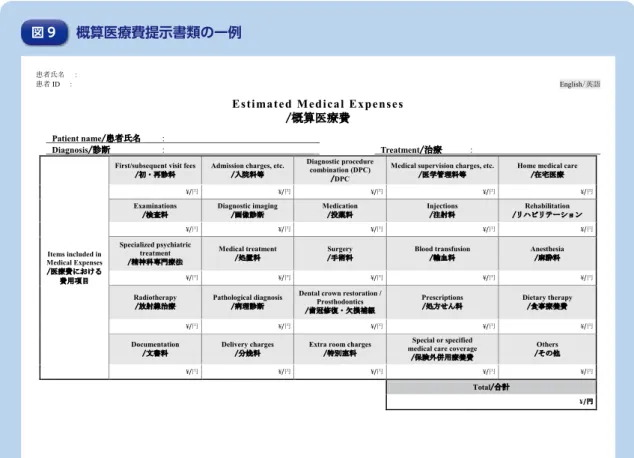Click the 'Medication' cell

(340, 210)
